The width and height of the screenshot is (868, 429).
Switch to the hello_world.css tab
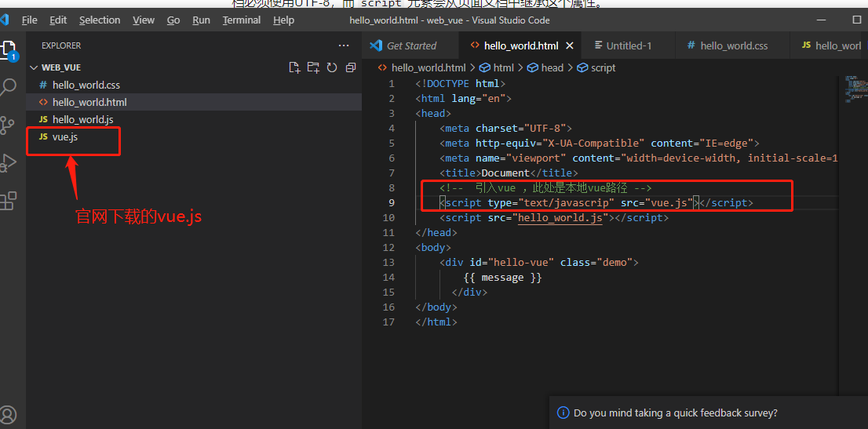click(x=733, y=46)
